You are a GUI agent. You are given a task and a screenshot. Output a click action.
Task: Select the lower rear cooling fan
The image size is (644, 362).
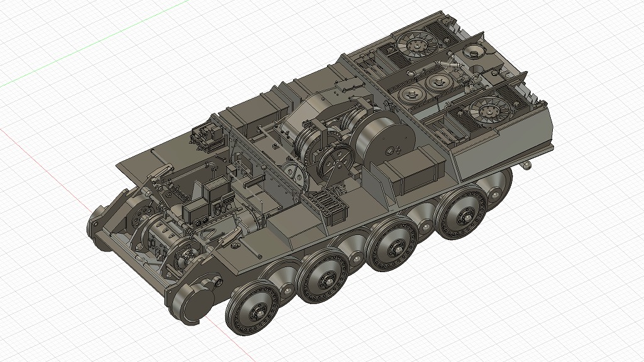489,111
